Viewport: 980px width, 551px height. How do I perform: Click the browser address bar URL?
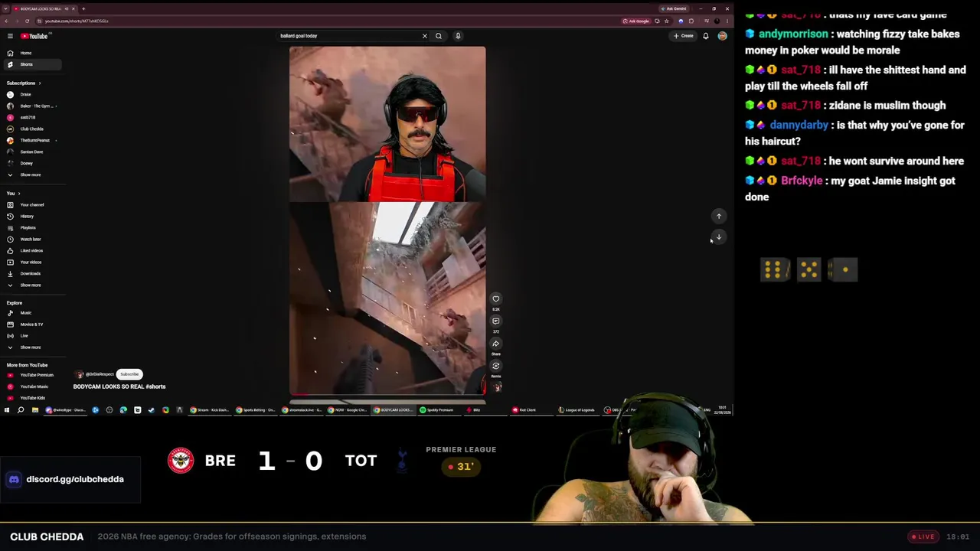click(77, 21)
